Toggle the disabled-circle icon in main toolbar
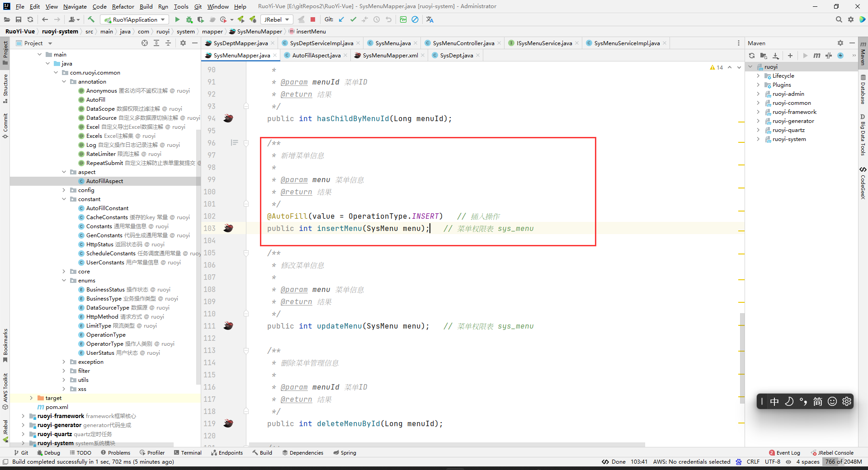 tap(415, 19)
